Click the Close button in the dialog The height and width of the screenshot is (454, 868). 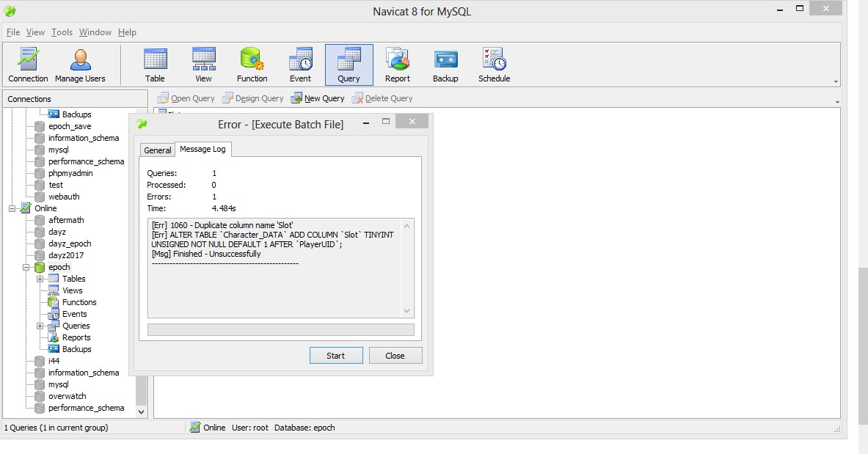395,356
